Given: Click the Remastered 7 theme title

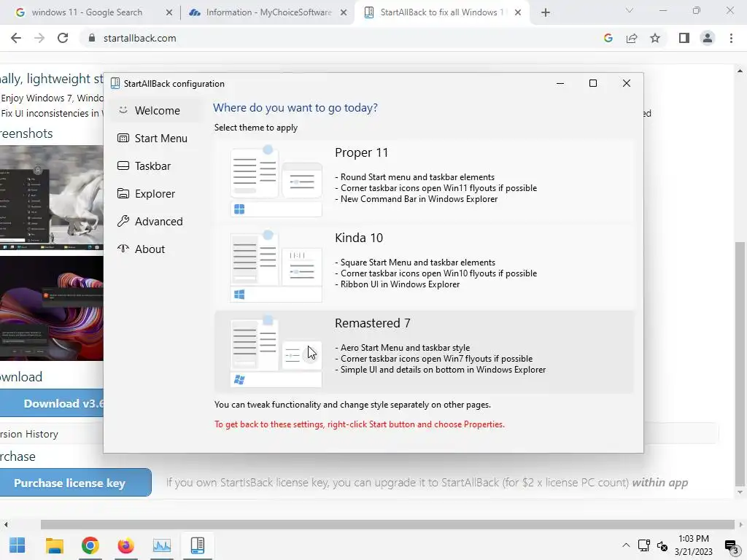Looking at the screenshot, I should (x=373, y=323).
